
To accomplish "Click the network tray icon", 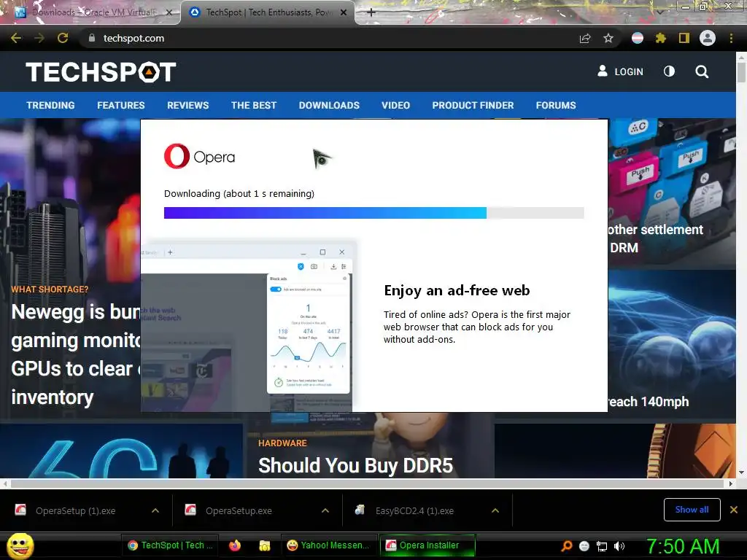I will 602,546.
